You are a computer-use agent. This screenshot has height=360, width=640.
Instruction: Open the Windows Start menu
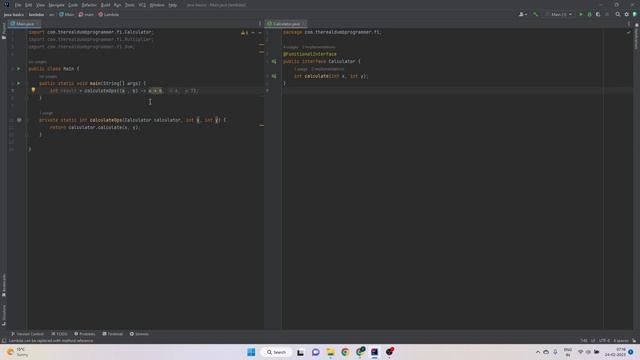tap(251, 352)
